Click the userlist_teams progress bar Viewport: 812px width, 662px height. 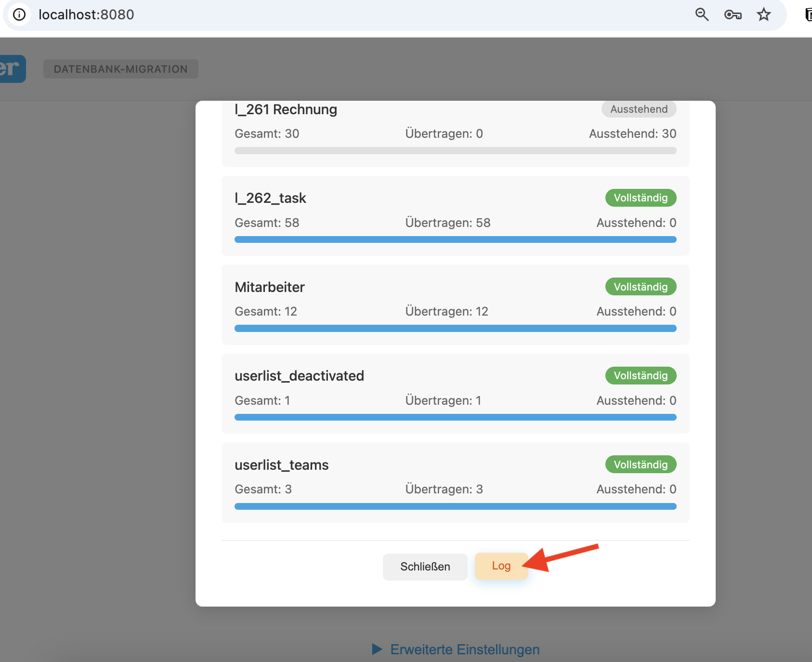(x=456, y=506)
